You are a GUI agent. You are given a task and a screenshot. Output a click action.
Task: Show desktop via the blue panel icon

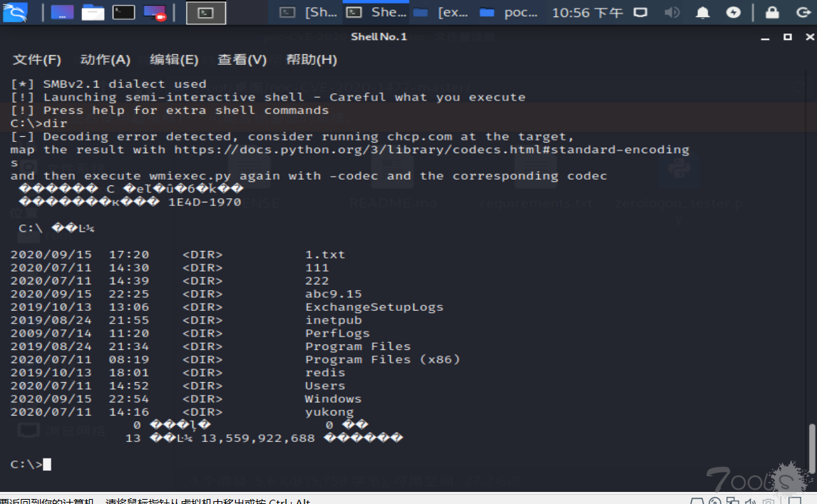pos(61,13)
